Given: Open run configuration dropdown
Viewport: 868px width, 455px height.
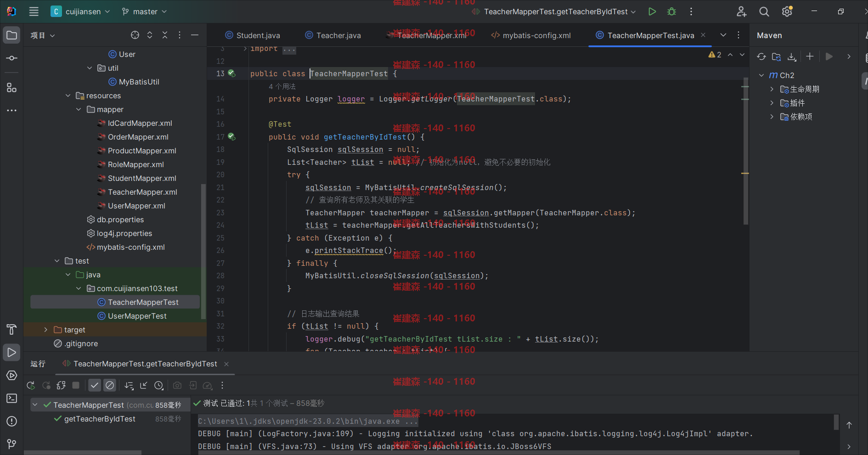Looking at the screenshot, I should pyautogui.click(x=554, y=11).
